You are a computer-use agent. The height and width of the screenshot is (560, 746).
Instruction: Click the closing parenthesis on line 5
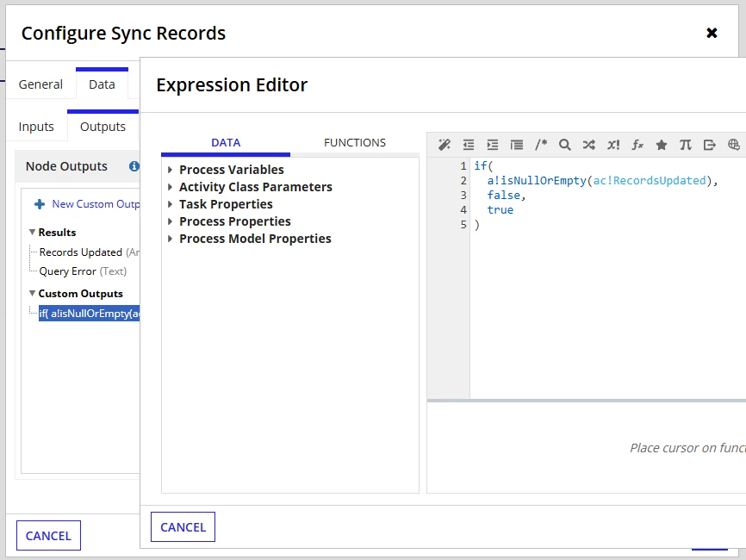pos(476,225)
